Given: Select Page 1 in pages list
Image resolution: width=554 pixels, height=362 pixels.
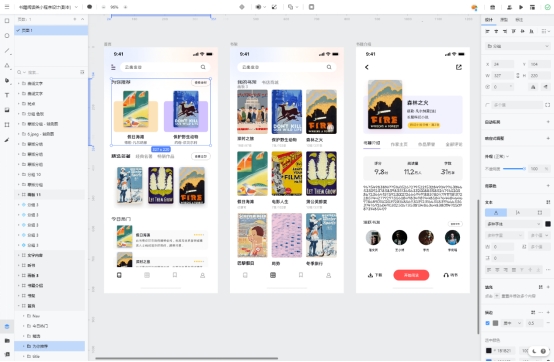Looking at the screenshot, I should (51, 30).
